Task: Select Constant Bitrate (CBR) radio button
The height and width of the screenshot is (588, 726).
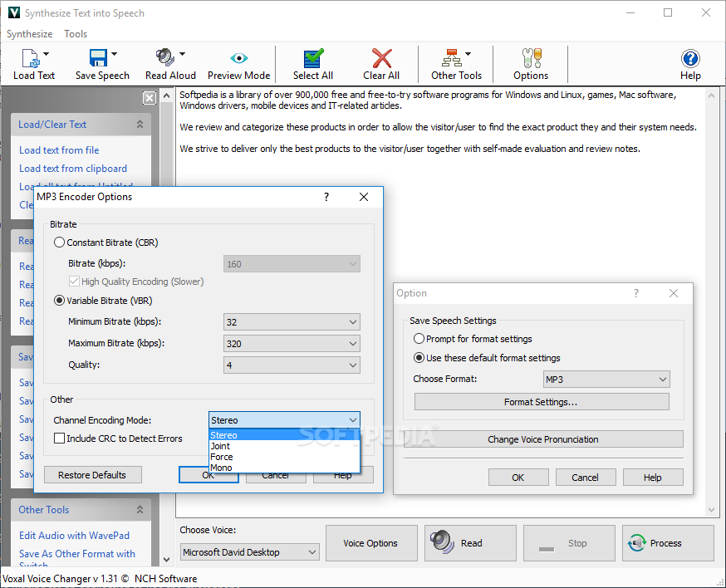Action: click(59, 243)
